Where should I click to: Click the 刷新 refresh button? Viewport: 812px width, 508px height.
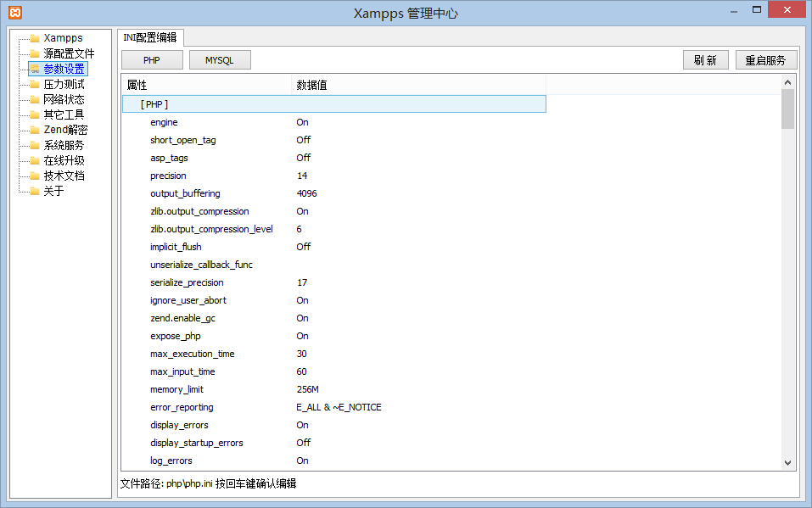point(705,60)
